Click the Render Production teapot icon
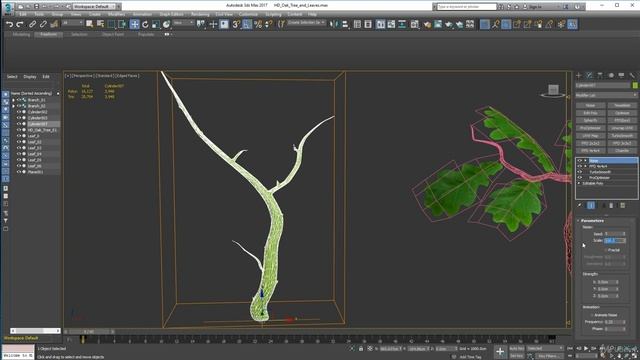 pyautogui.click(x=449, y=24)
